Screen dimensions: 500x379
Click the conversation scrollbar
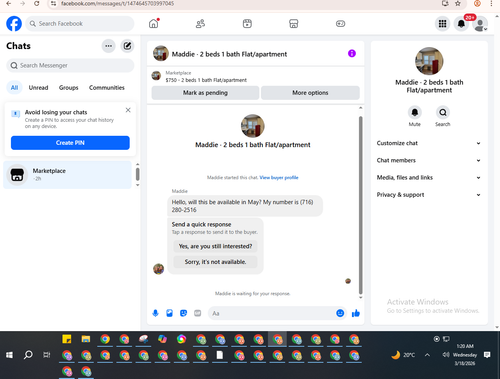360,205
